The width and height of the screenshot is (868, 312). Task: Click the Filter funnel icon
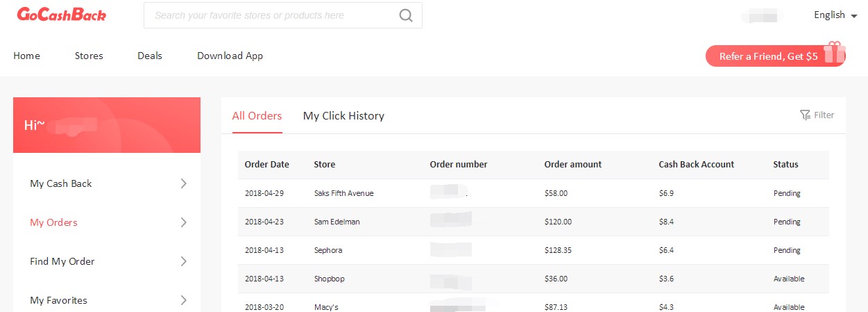pyautogui.click(x=805, y=115)
